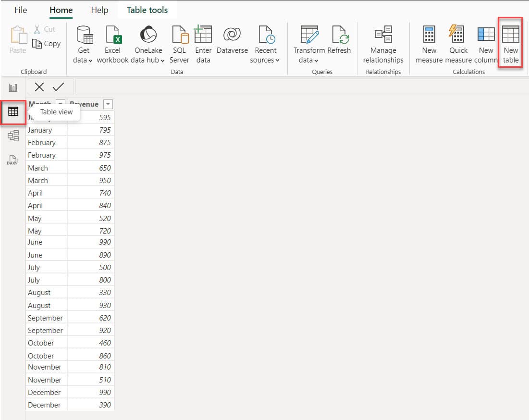
Task: Switch to Table view in sidebar
Action: [13, 111]
